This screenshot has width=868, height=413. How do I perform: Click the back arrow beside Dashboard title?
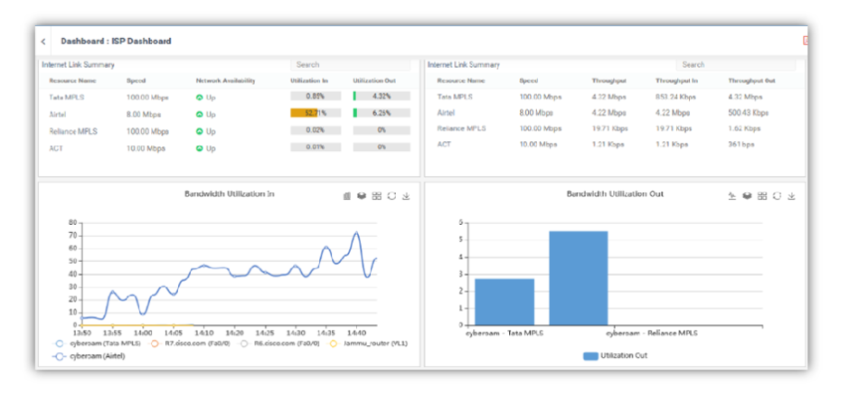[43, 42]
